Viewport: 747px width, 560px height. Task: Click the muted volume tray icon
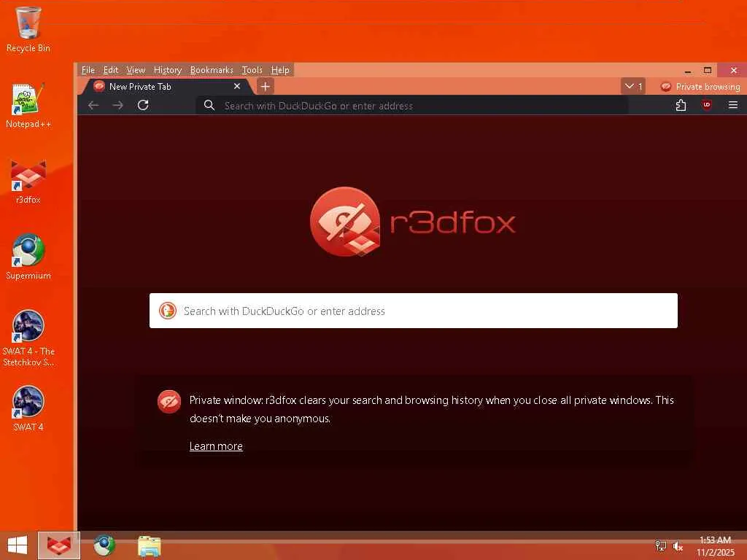(678, 546)
